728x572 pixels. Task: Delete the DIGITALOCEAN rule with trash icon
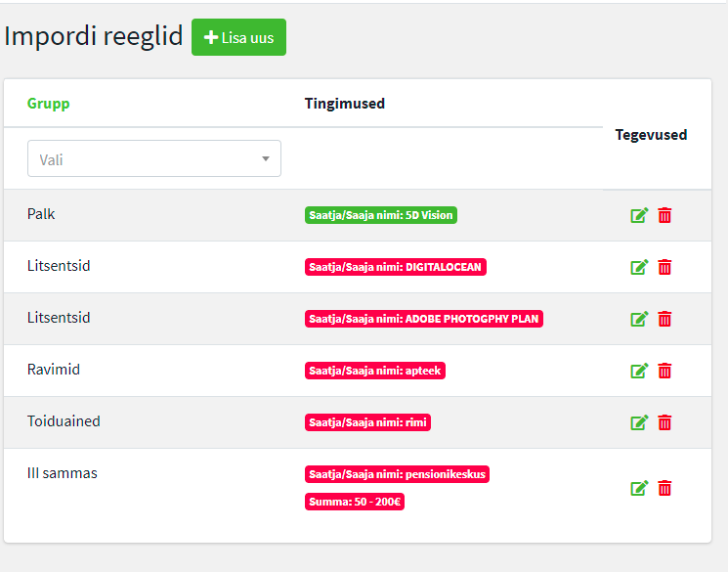coord(664,267)
